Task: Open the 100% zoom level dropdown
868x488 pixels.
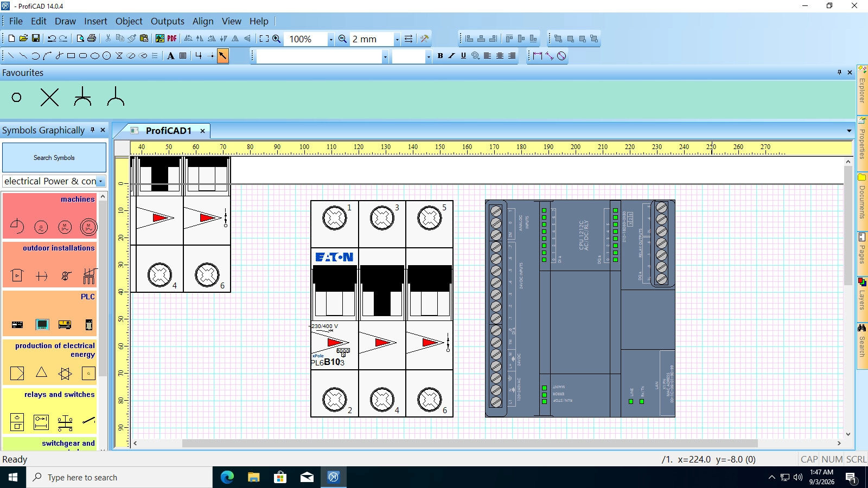Action: pos(330,39)
